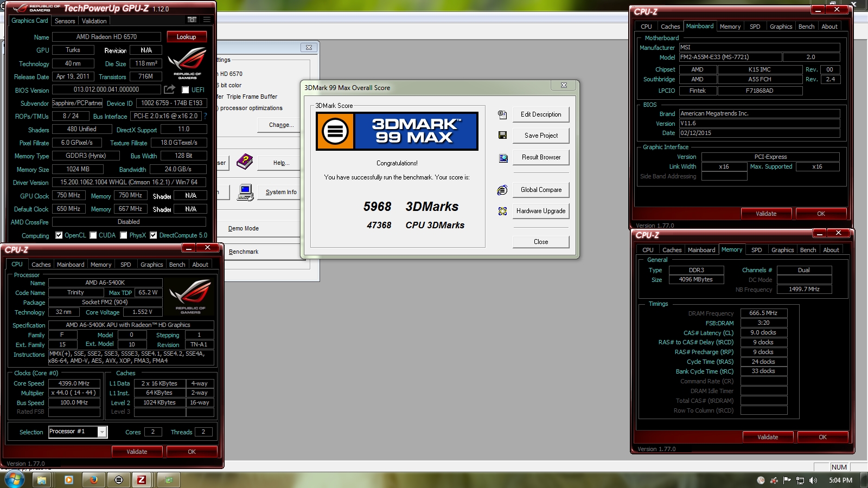Click the Result Browser icon
This screenshot has width=868, height=488.
503,158
